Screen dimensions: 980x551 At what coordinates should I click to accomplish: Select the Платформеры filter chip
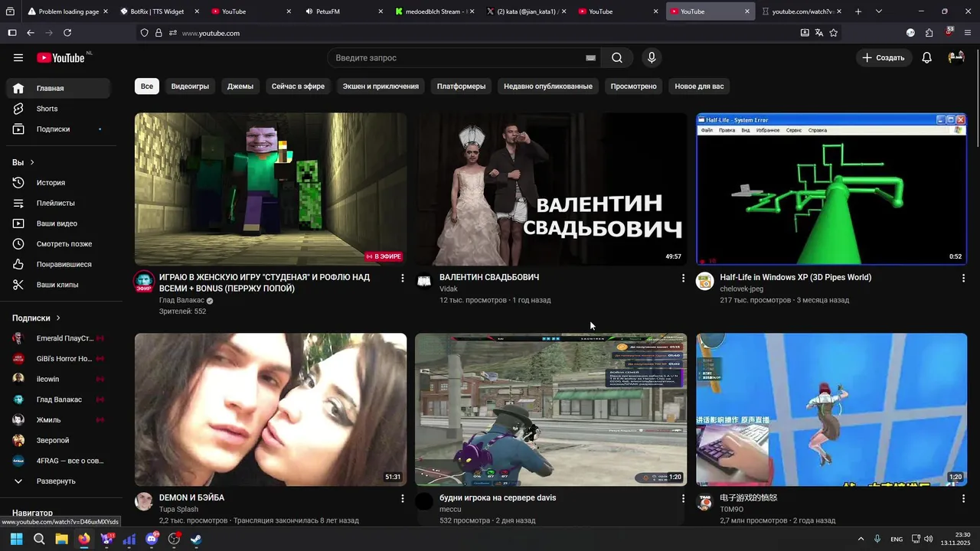point(461,86)
